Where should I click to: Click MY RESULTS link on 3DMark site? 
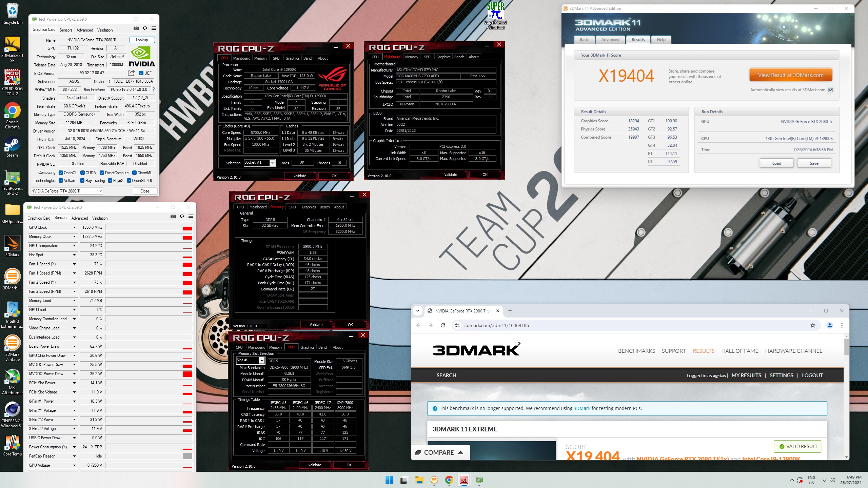tap(746, 375)
